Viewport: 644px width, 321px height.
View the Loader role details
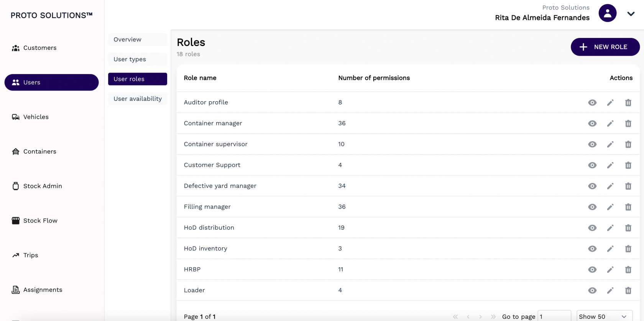[592, 291]
